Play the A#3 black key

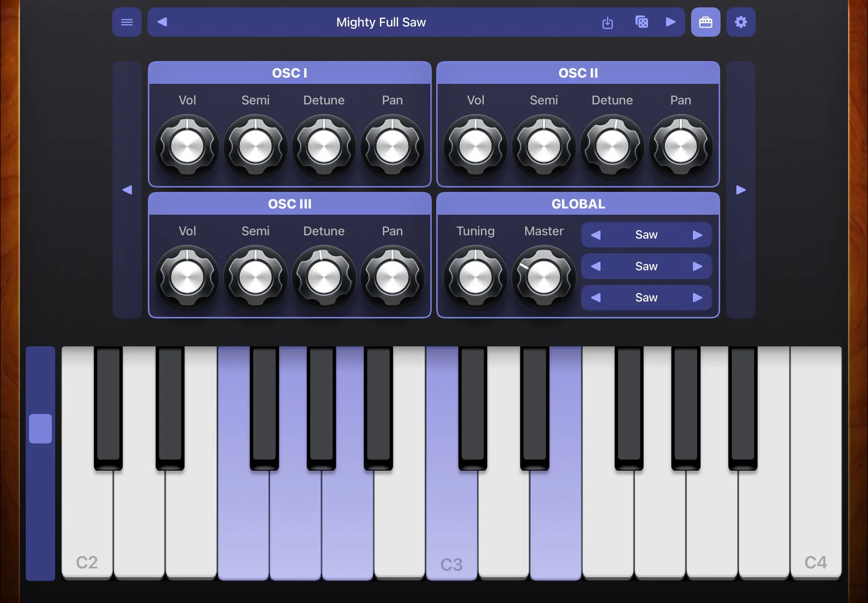click(x=743, y=408)
